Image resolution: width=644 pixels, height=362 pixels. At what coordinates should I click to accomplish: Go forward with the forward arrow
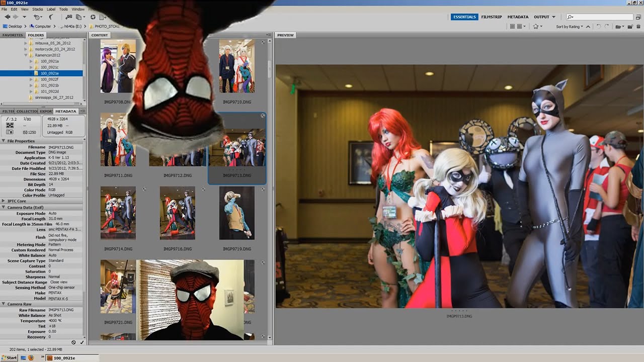15,17
